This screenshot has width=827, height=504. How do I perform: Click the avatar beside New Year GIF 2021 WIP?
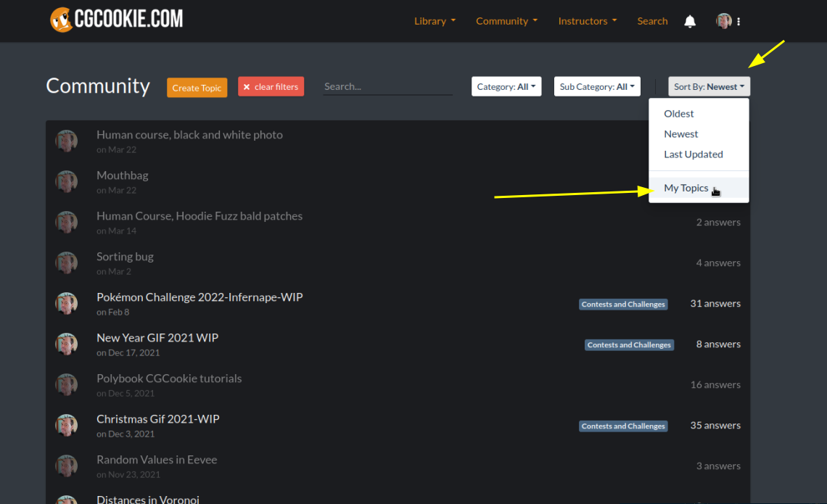click(67, 344)
